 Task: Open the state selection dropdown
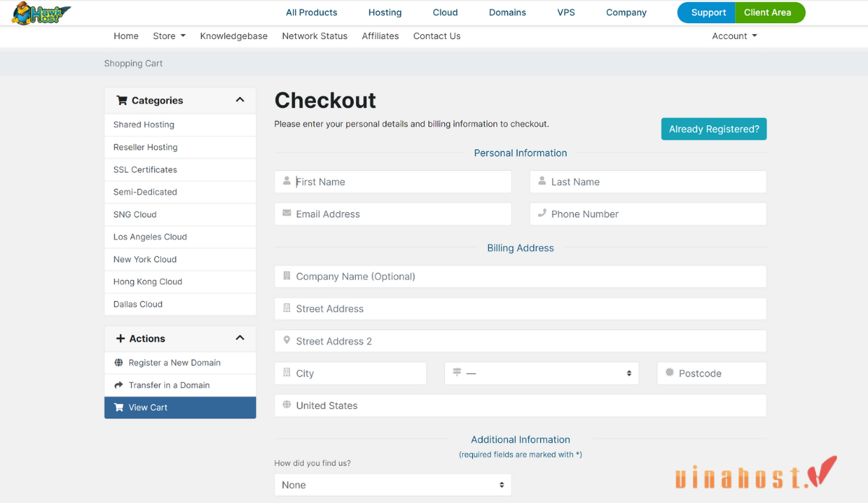pyautogui.click(x=542, y=373)
